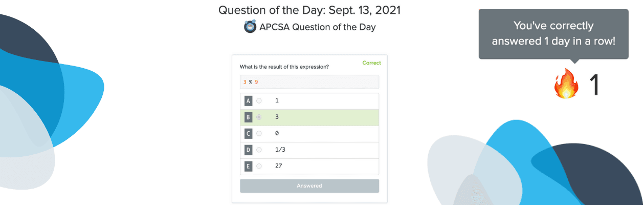Click the letter C option badge
Image resolution: width=644 pixels, height=205 pixels.
(249, 134)
